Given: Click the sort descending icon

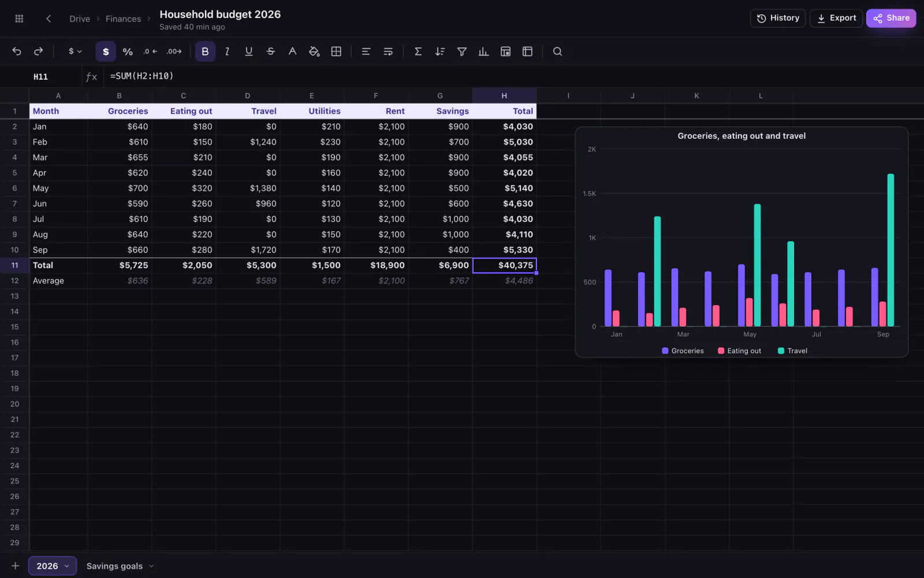Looking at the screenshot, I should point(440,51).
